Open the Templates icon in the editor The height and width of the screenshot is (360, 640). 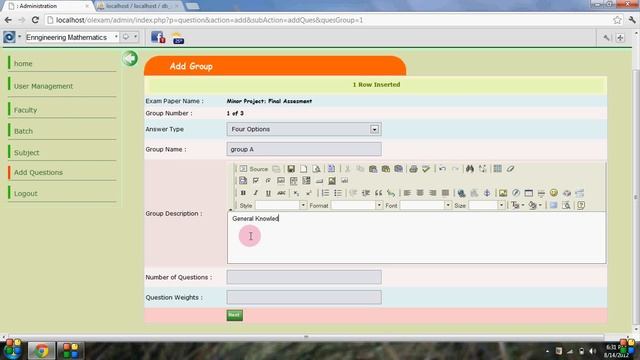(331, 169)
